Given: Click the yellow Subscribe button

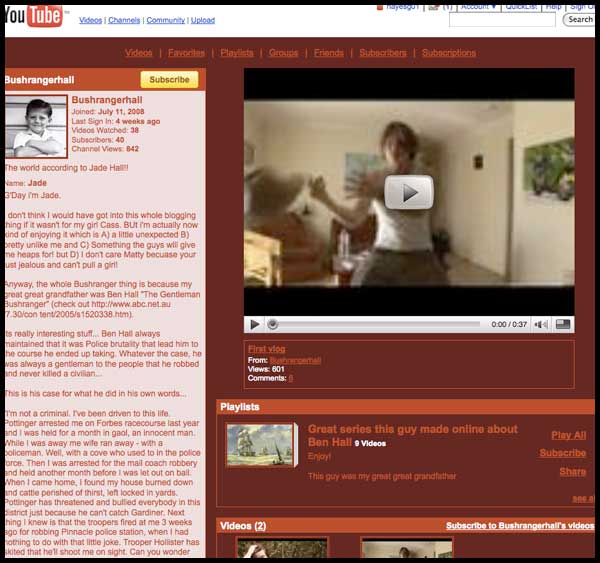Looking at the screenshot, I should 169,79.
